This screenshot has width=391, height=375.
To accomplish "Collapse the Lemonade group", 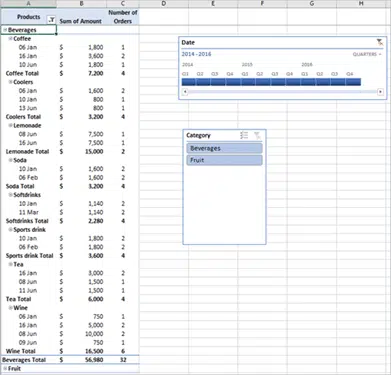I will [10, 125].
